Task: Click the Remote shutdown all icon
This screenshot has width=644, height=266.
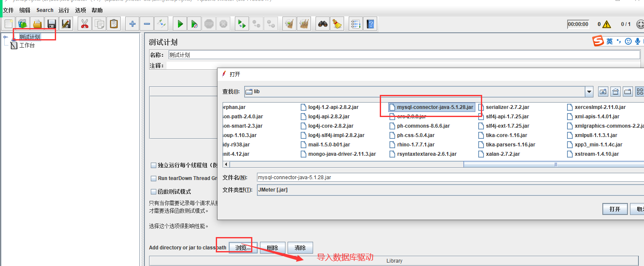Action: 271,24
